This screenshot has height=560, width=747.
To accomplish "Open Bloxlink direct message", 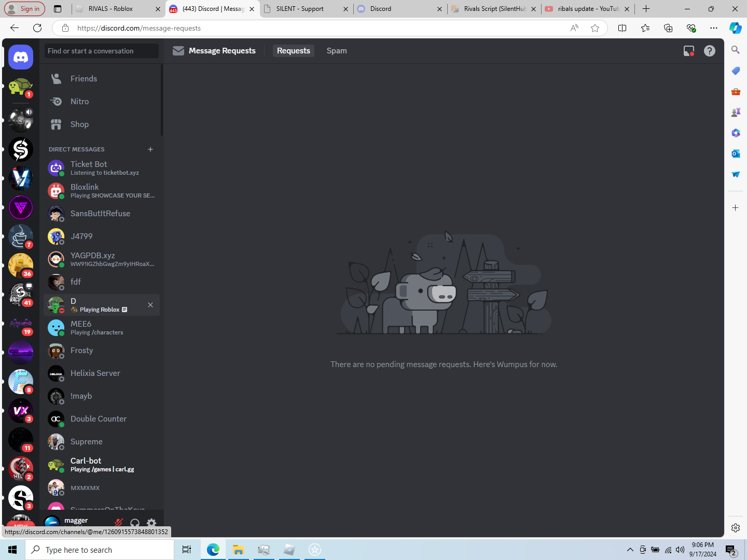I will click(102, 191).
